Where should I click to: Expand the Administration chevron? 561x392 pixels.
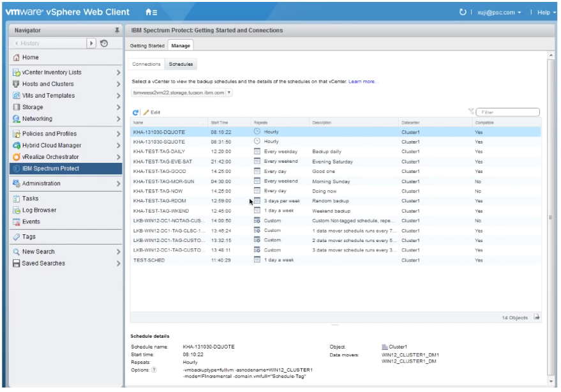(118, 183)
